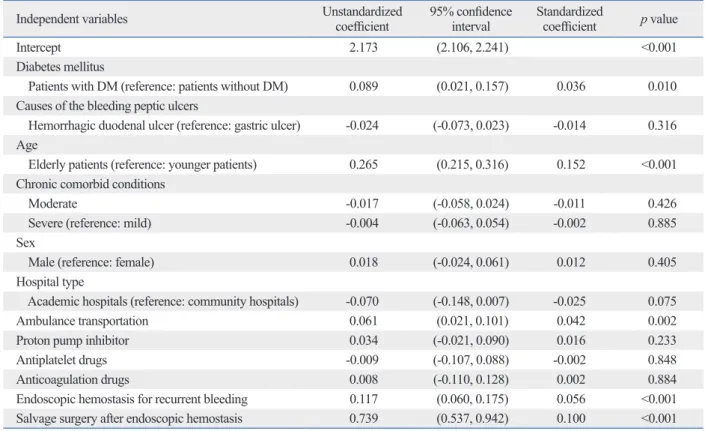Click the coefficient value 0.089
Image resolution: width=705 pixels, height=431 pixels.
[363, 86]
